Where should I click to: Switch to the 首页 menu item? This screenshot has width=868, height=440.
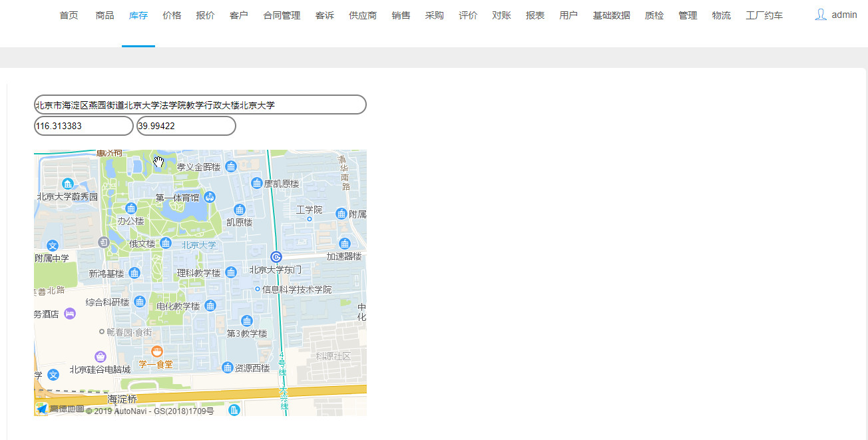click(69, 15)
